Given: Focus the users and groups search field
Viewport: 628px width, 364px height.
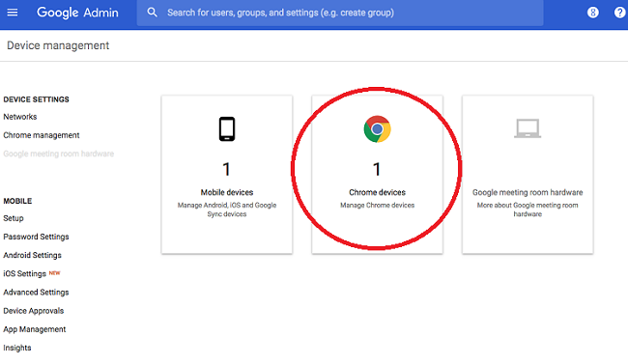Looking at the screenshot, I should pyautogui.click(x=340, y=13).
